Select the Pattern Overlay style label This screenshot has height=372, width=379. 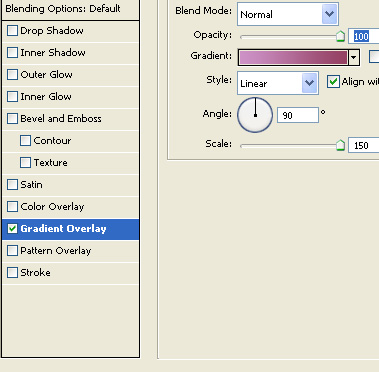click(x=56, y=251)
